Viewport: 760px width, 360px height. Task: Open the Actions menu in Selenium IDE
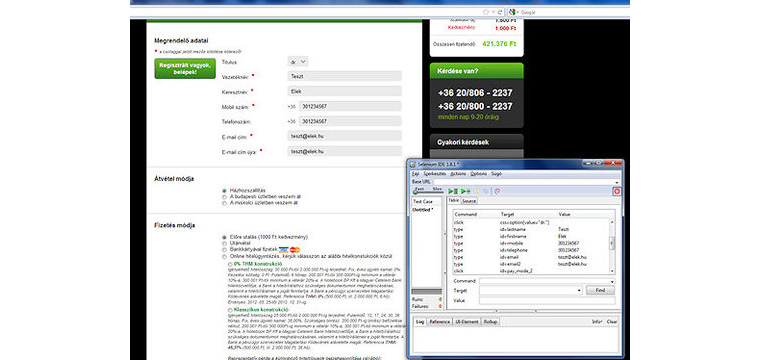pyautogui.click(x=458, y=173)
